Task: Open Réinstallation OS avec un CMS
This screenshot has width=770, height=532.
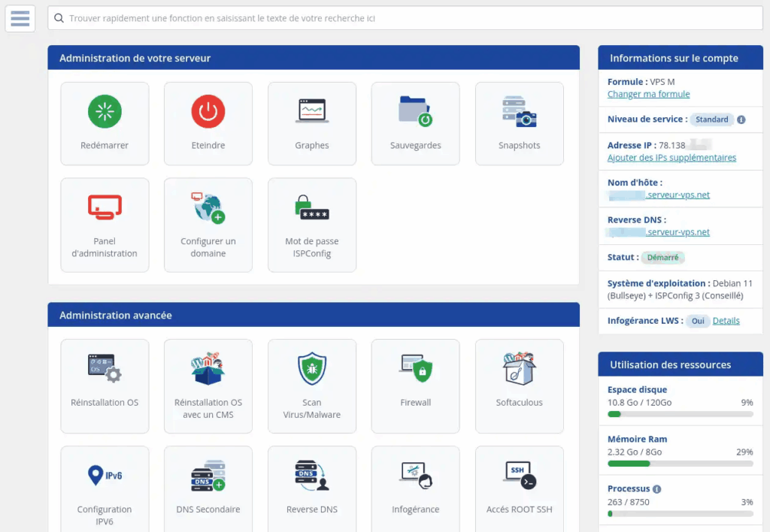Action: 208,386
